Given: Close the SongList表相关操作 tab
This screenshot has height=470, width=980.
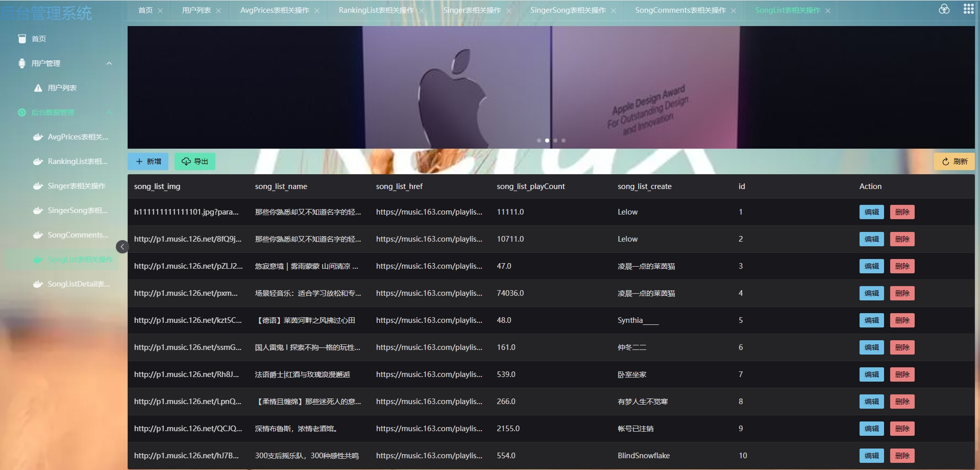Looking at the screenshot, I should pyautogui.click(x=828, y=11).
